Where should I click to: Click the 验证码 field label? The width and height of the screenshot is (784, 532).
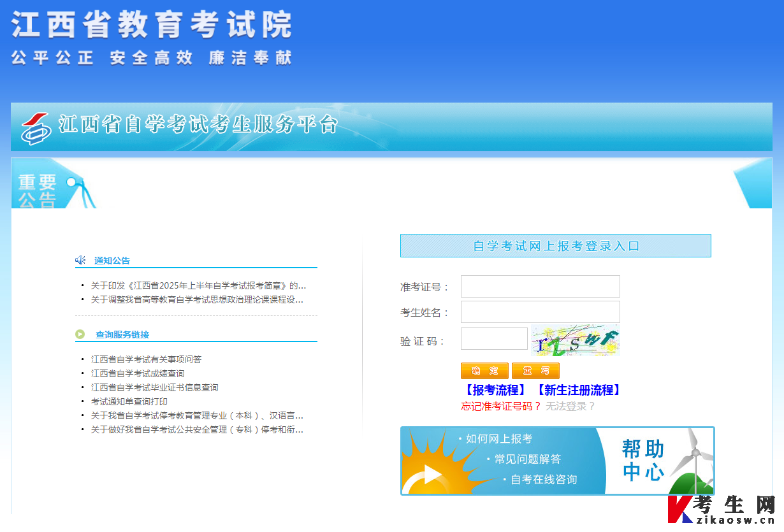[423, 341]
